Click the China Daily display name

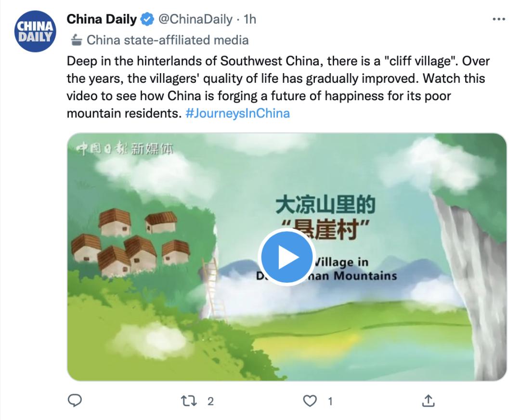tap(102, 19)
